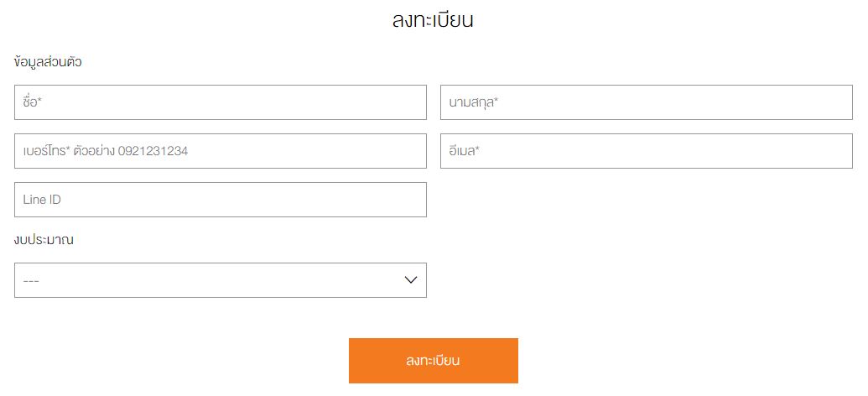Image resolution: width=868 pixels, height=396 pixels.
Task: Select the อีเมล (email) text box
Action: 646,151
